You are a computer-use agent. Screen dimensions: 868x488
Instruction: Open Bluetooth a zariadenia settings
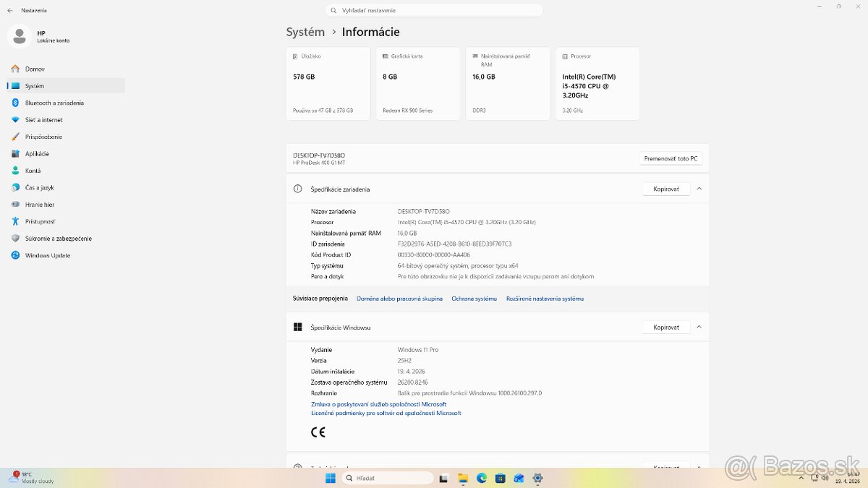[65, 103]
